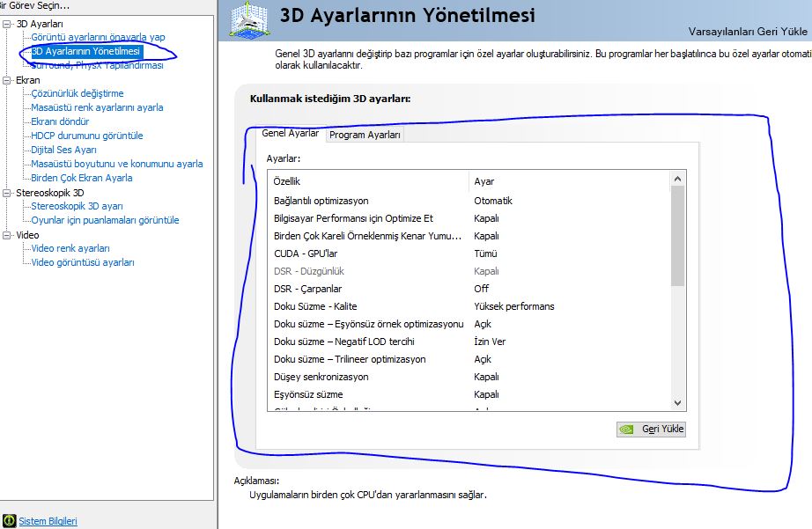812x529 pixels.
Task: Click the Sistem Bilgileri info icon
Action: (9, 521)
